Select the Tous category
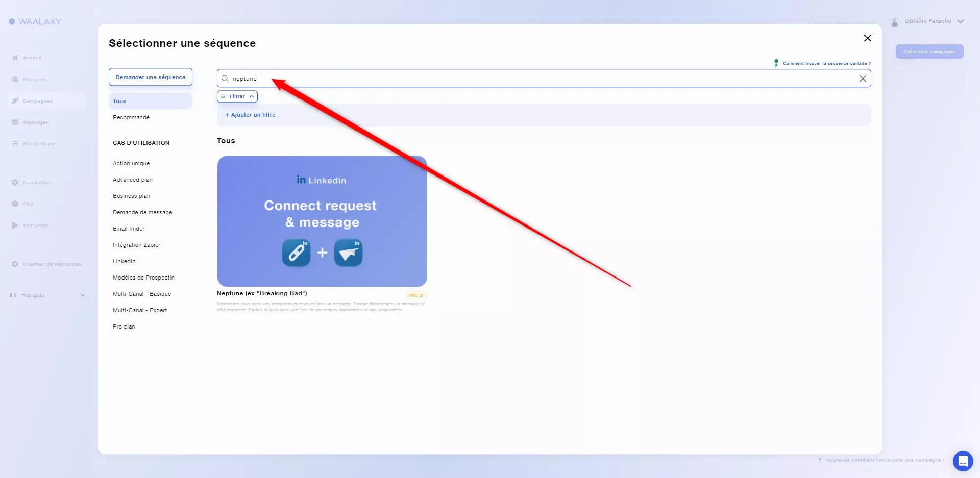 pyautogui.click(x=151, y=101)
